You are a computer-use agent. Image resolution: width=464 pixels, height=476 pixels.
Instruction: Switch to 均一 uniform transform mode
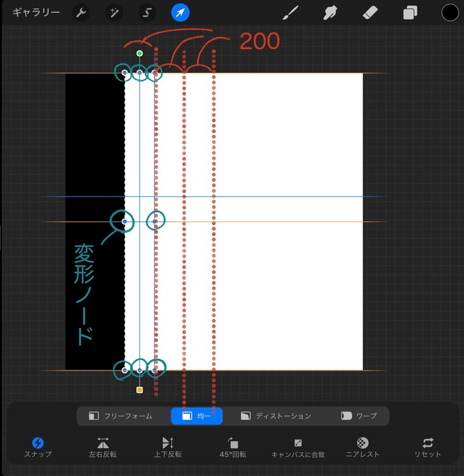(197, 416)
